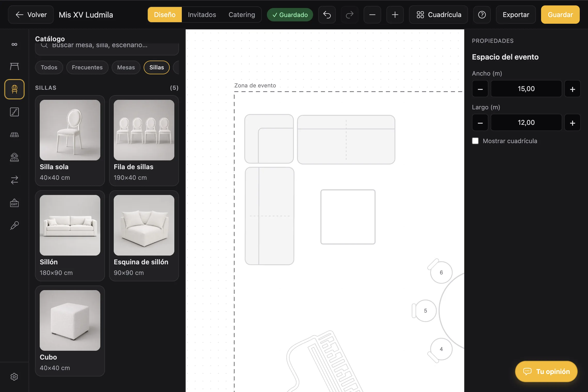Pick the Silla sola catalog card

pyautogui.click(x=70, y=141)
